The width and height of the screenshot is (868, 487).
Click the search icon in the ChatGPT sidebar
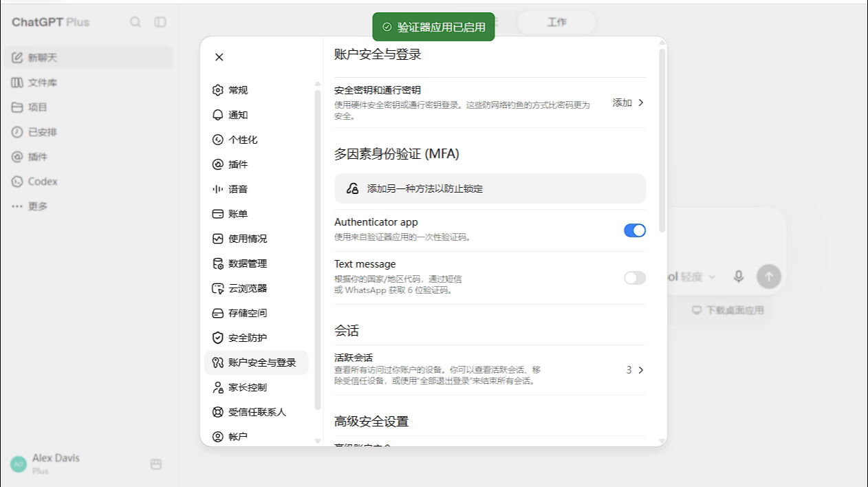coord(135,22)
